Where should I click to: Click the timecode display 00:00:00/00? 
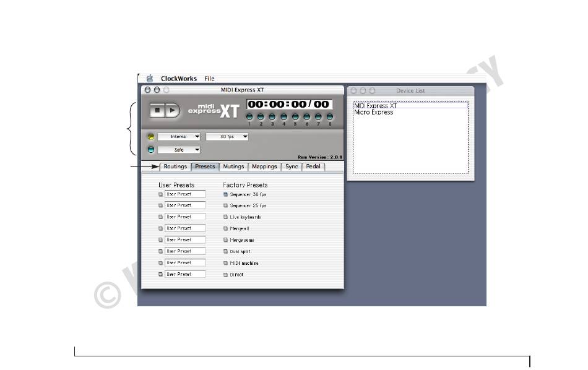289,104
